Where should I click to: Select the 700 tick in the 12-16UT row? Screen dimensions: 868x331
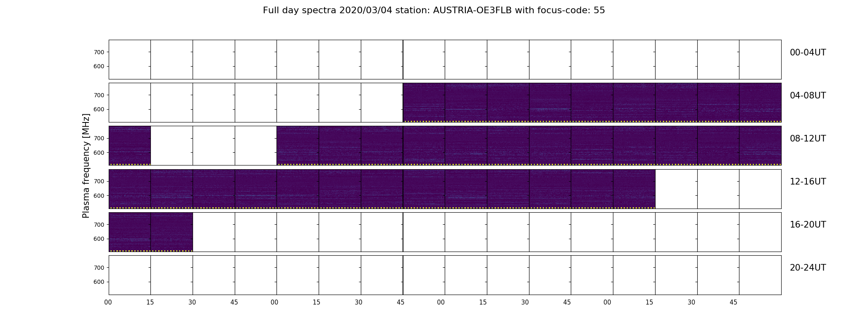(x=99, y=181)
